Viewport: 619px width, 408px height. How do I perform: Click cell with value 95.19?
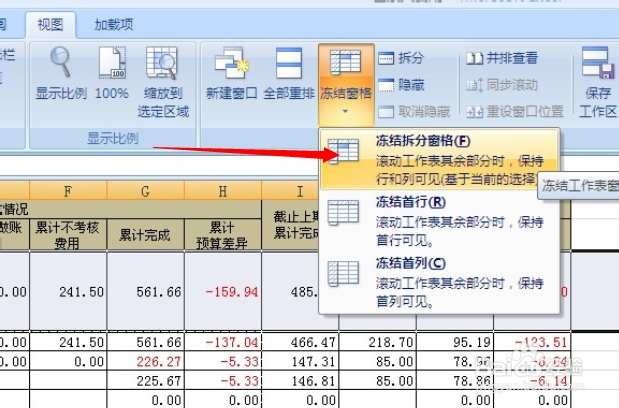click(x=455, y=342)
